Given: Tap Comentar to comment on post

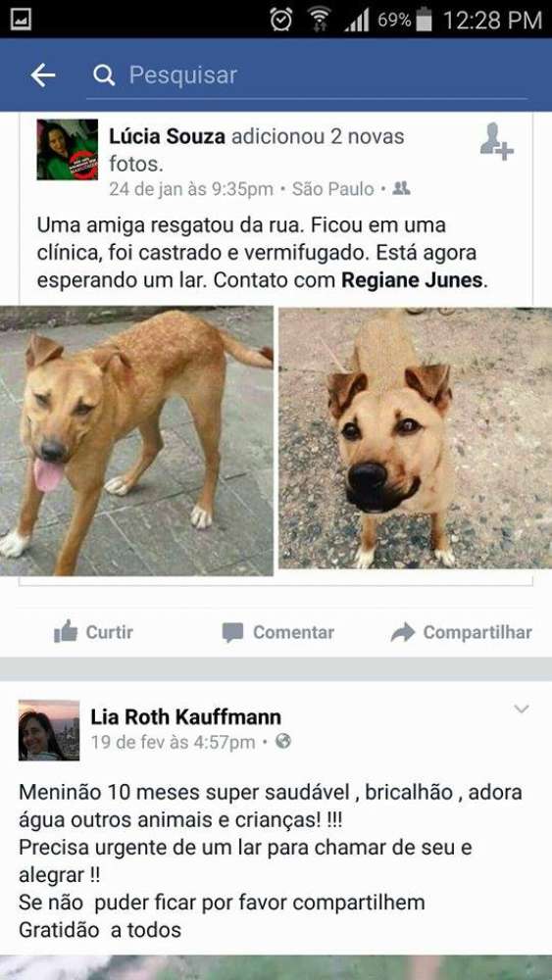Looking at the screenshot, I should click(x=277, y=632).
